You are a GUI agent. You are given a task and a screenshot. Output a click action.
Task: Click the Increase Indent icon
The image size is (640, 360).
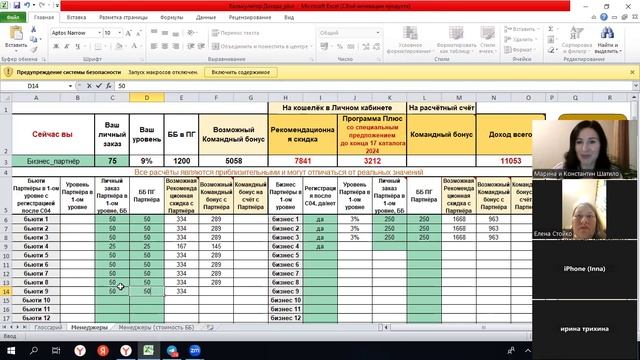tap(201, 46)
